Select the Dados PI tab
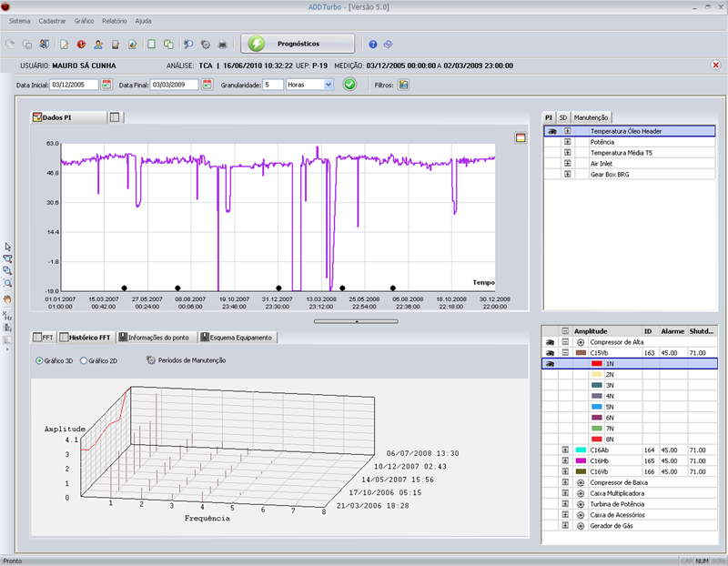 (69, 117)
